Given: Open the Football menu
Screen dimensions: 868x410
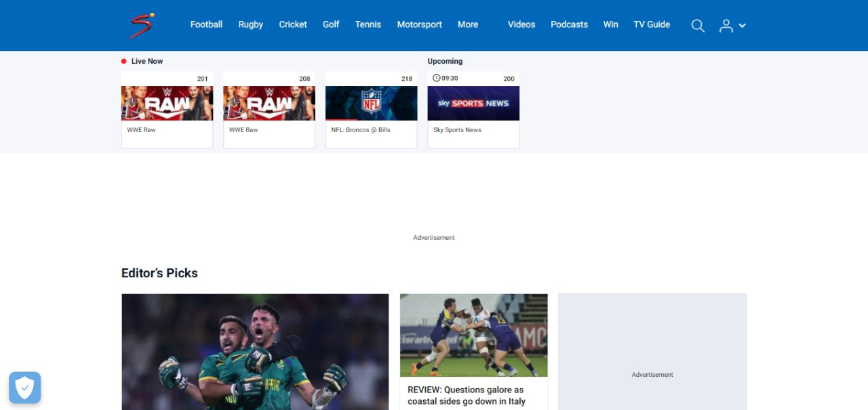Looking at the screenshot, I should [x=206, y=24].
